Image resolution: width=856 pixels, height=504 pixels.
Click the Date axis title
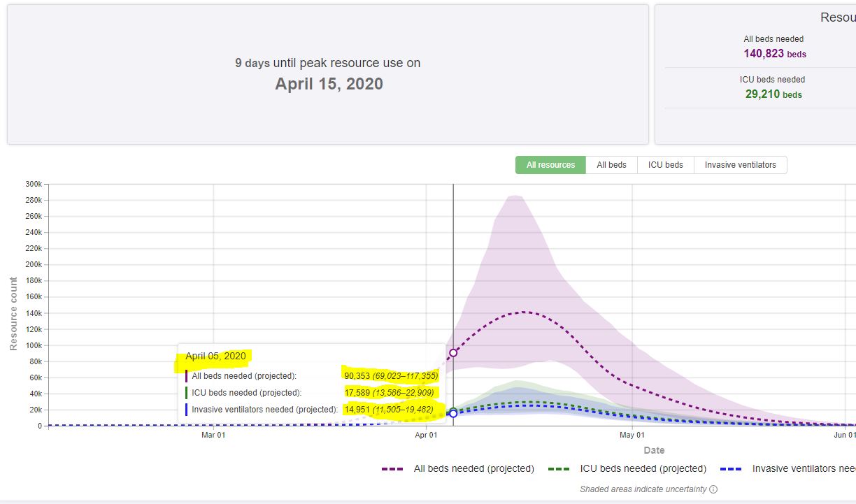click(654, 450)
